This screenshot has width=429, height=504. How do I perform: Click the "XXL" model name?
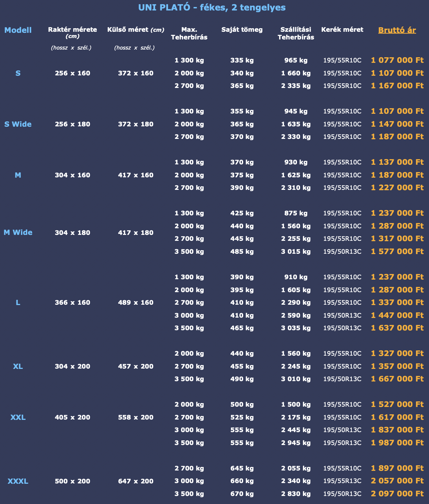[18, 417]
